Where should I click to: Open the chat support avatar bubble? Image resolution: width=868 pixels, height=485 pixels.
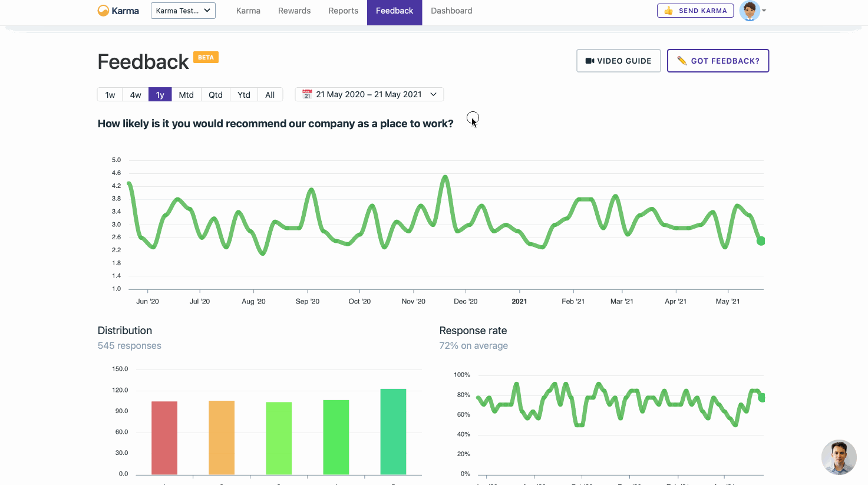tap(839, 457)
